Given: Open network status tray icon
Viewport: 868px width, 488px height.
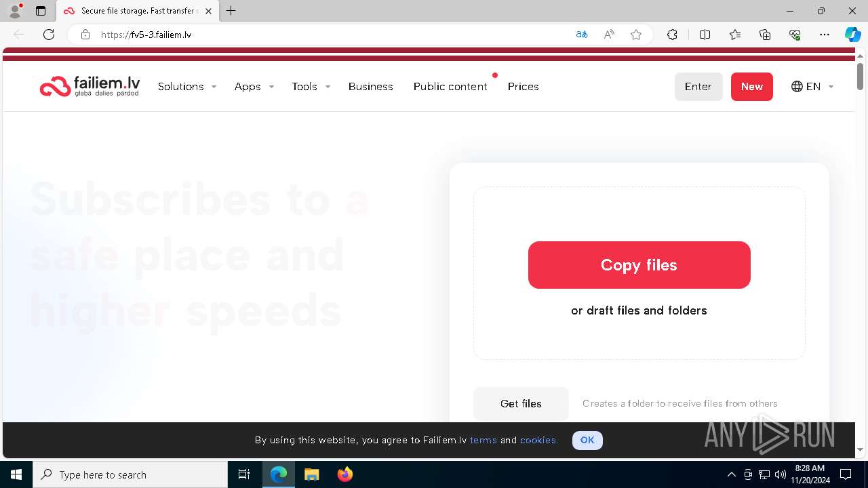Looking at the screenshot, I should 764,474.
